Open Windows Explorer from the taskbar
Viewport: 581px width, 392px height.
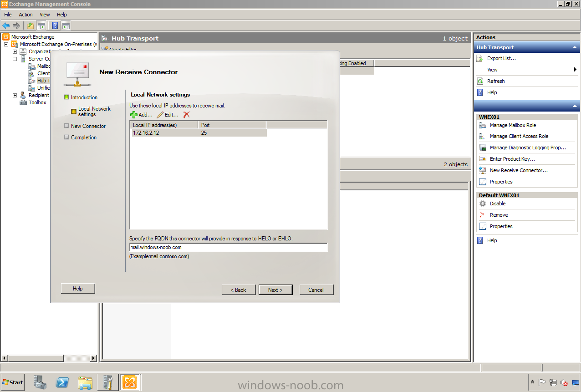[85, 382]
